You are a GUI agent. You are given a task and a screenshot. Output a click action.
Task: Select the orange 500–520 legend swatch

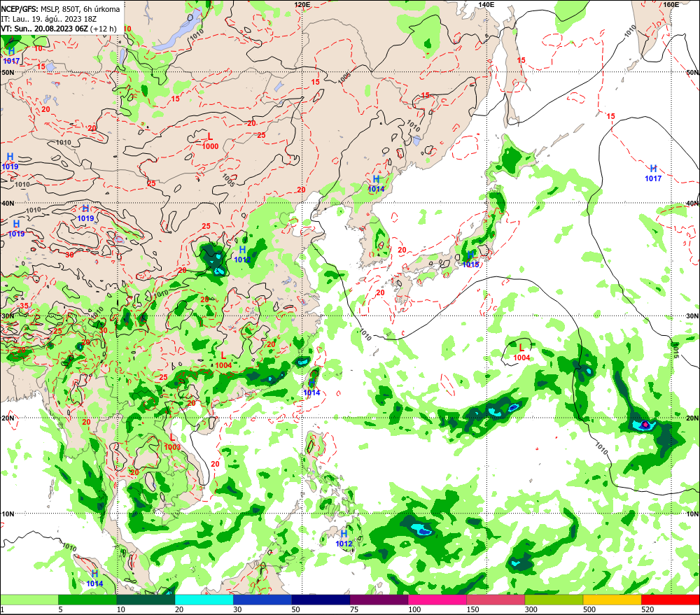pyautogui.click(x=612, y=600)
